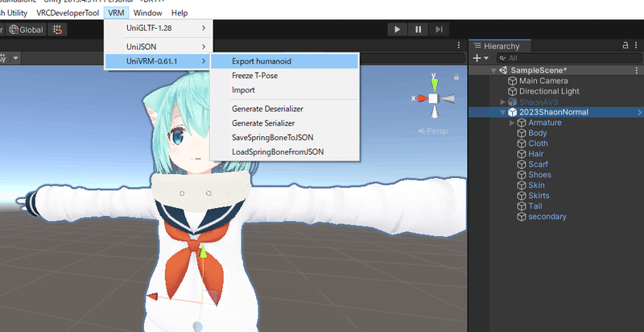The width and height of the screenshot is (644, 332).
Task: Click the Pause button
Action: point(418,29)
